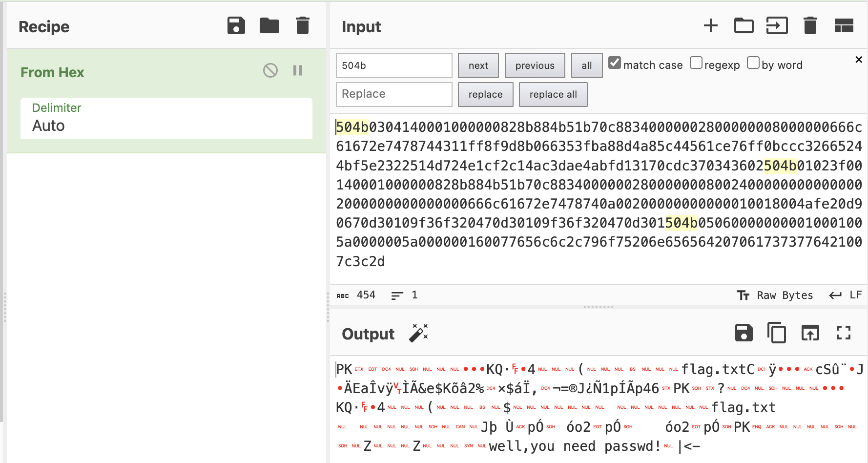Click into the Replace text field
This screenshot has width=868, height=463.
pos(393,94)
